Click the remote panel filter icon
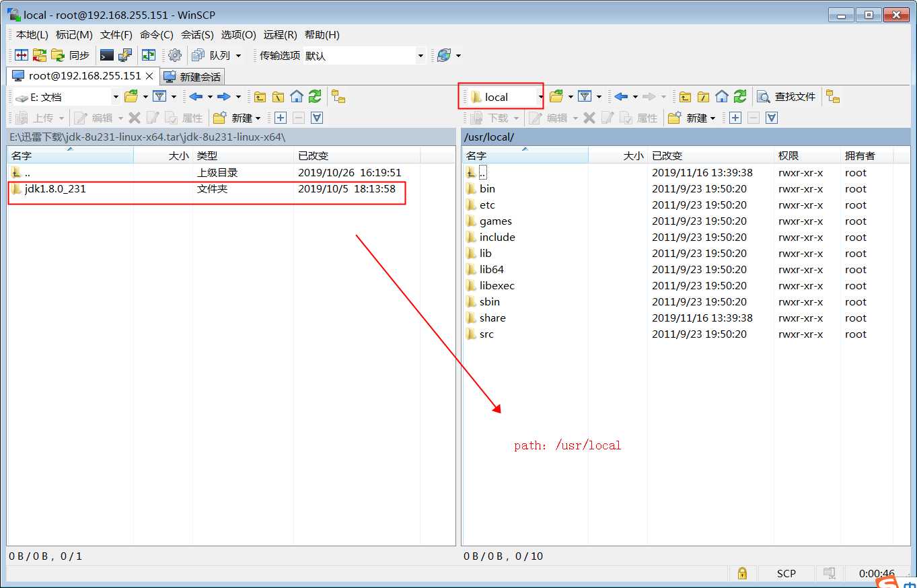 (585, 97)
